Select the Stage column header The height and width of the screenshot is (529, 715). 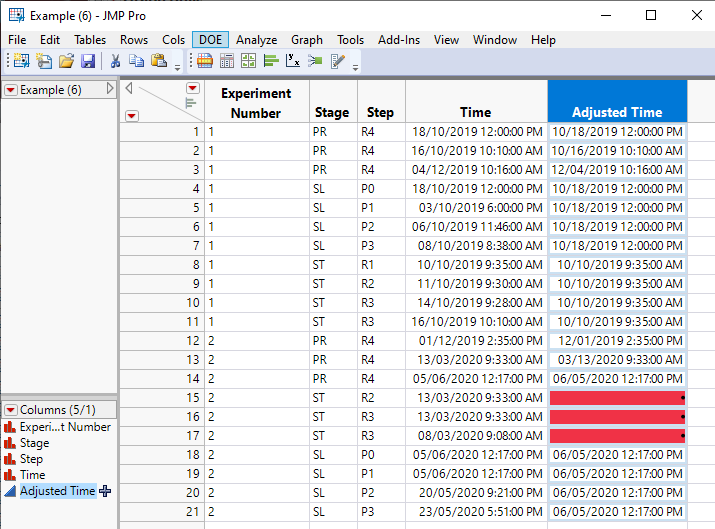pyautogui.click(x=333, y=101)
